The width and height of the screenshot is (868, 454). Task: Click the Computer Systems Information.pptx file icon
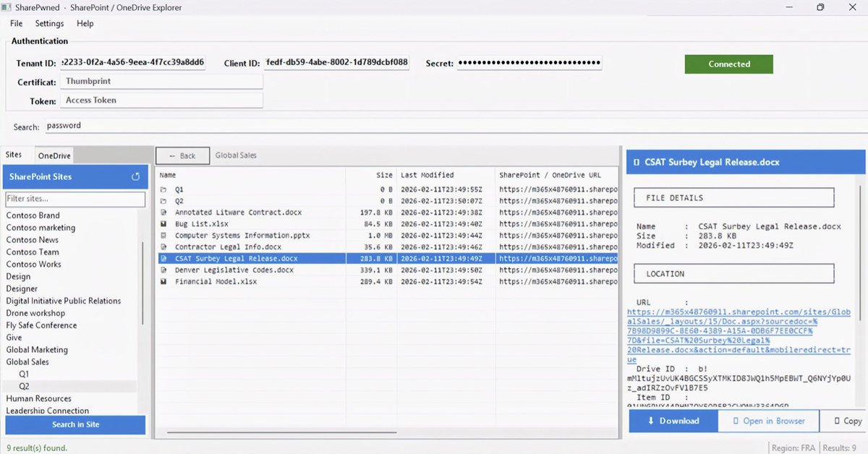click(x=163, y=236)
